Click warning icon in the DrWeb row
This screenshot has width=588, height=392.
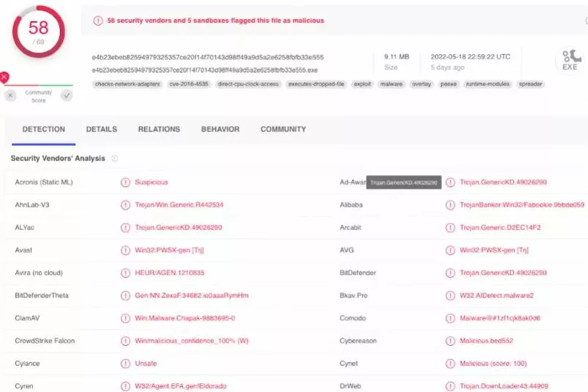pos(450,386)
